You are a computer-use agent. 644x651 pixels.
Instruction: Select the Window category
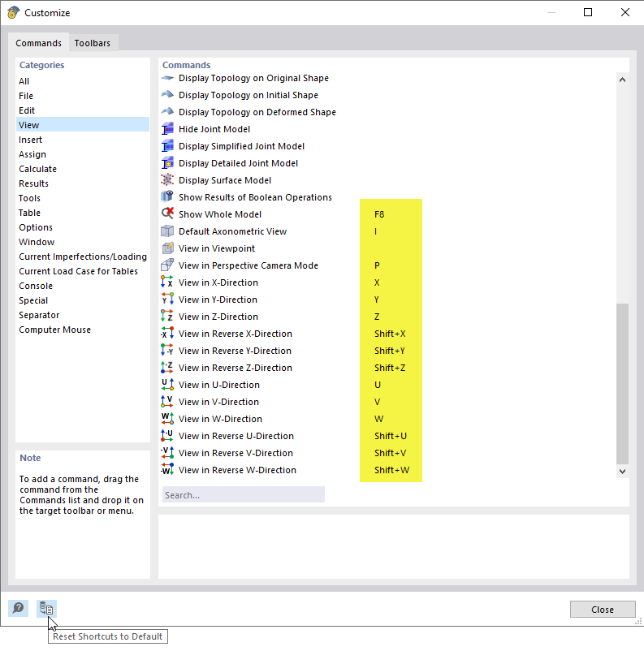point(83,242)
